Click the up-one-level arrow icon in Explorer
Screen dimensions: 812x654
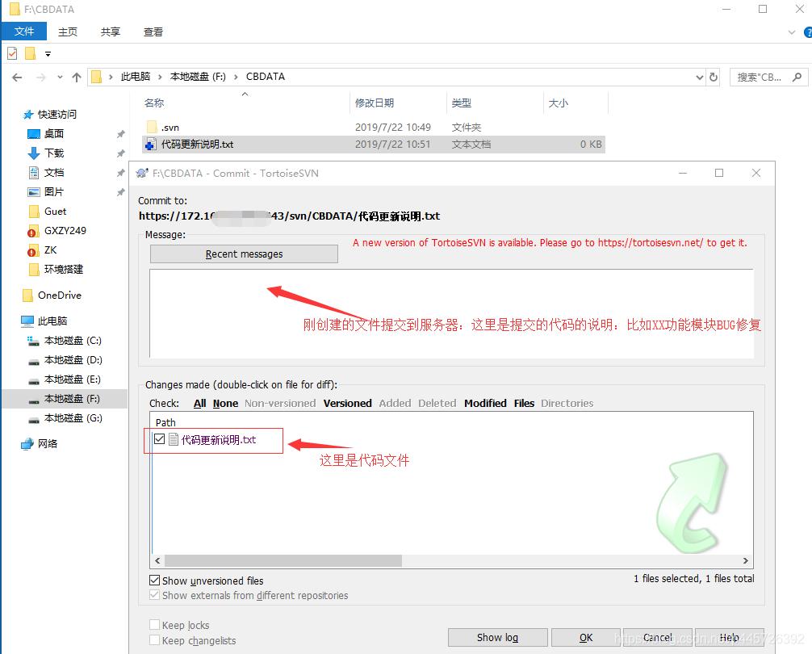pos(77,77)
